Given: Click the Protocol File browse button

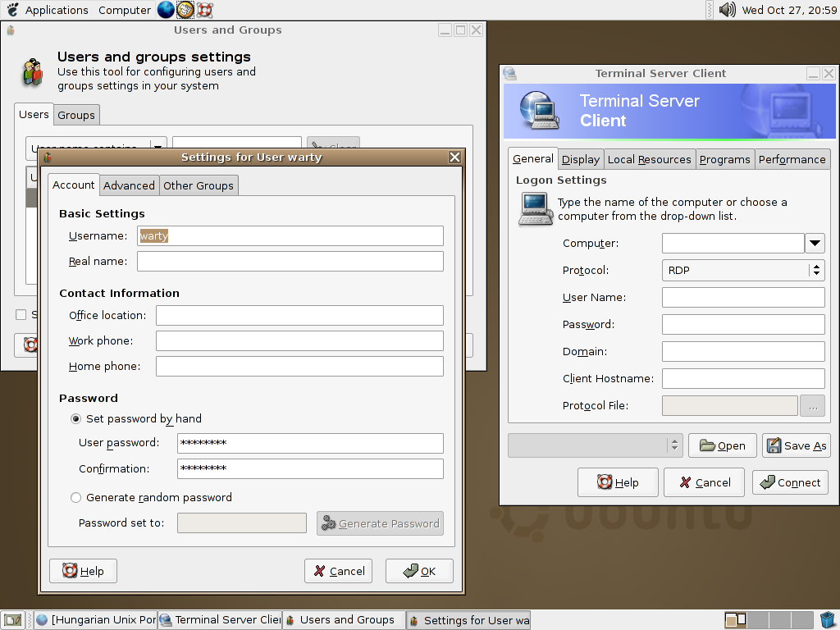Looking at the screenshot, I should (813, 405).
